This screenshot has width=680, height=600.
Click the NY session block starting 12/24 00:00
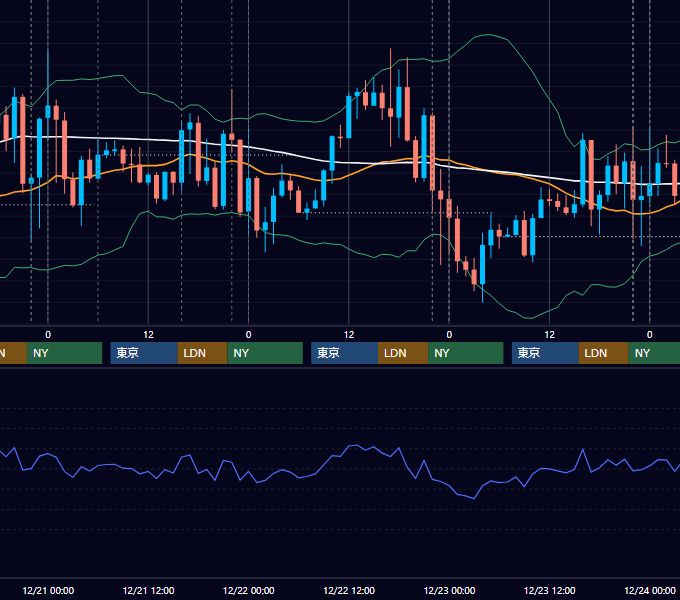[x=654, y=353]
